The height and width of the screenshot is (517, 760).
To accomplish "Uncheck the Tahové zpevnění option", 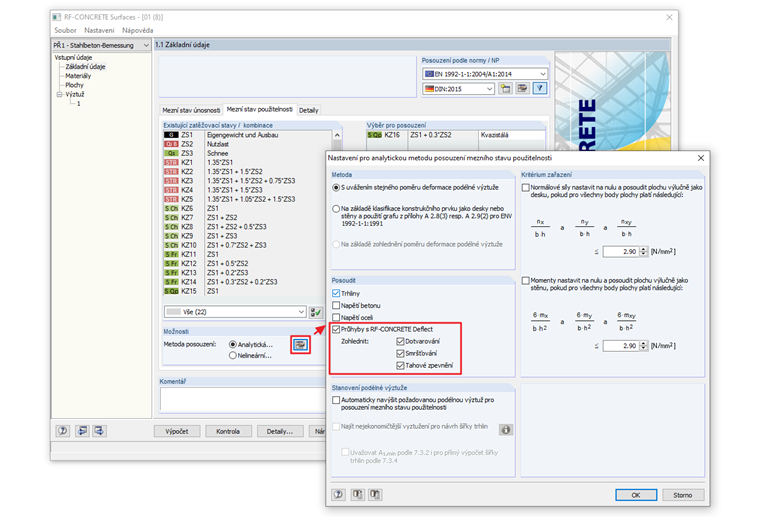I will point(400,365).
